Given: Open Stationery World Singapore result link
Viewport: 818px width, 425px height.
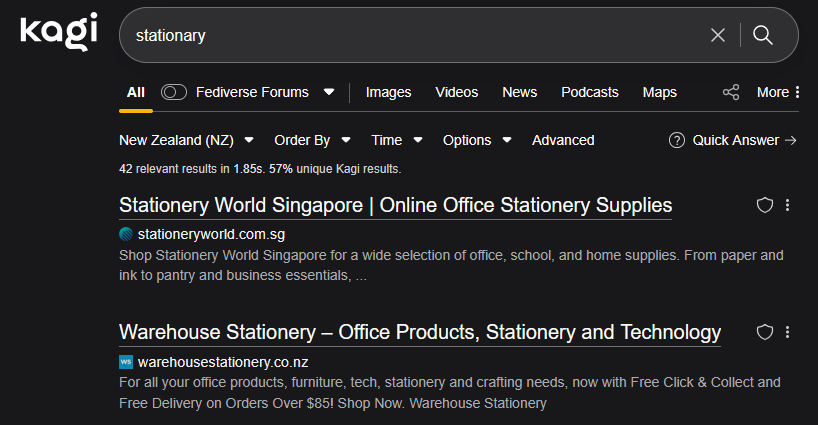Looking at the screenshot, I should tap(395, 205).
